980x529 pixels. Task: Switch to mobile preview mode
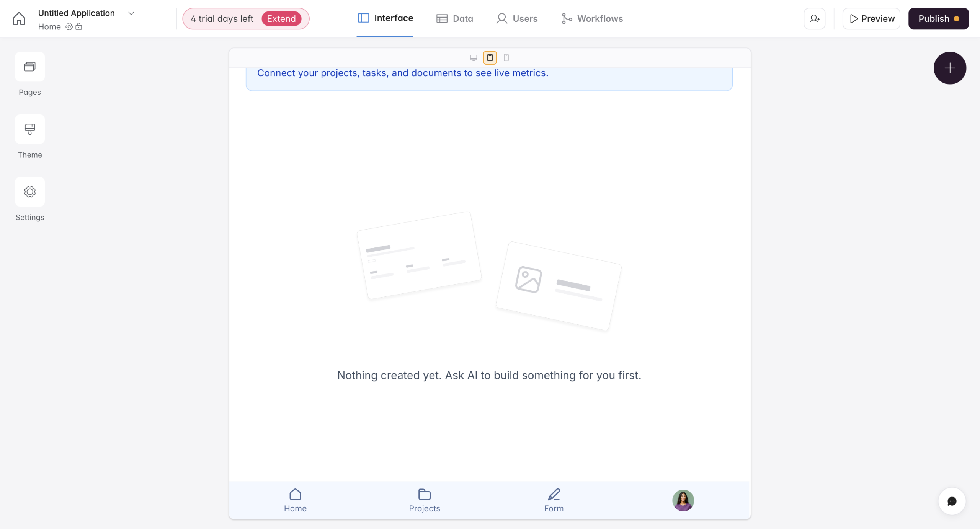pyautogui.click(x=506, y=58)
